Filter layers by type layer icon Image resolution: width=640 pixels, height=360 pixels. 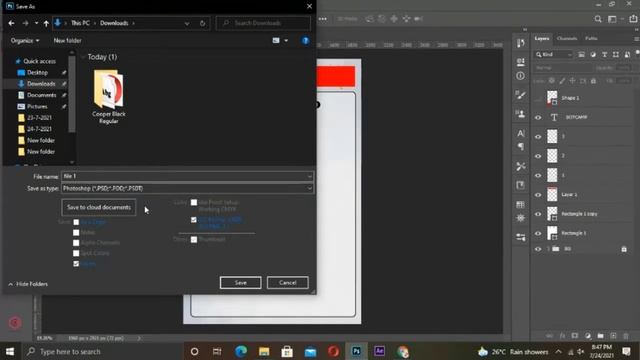[604, 54]
